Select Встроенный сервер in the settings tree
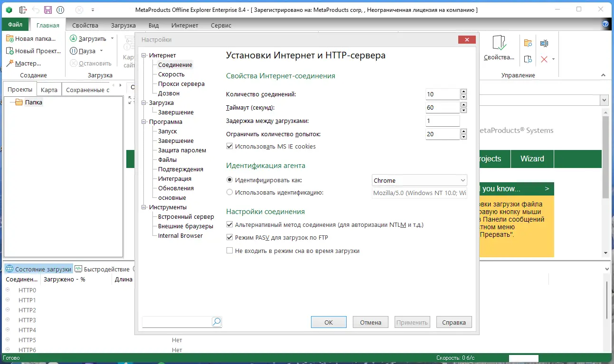 [x=186, y=217]
